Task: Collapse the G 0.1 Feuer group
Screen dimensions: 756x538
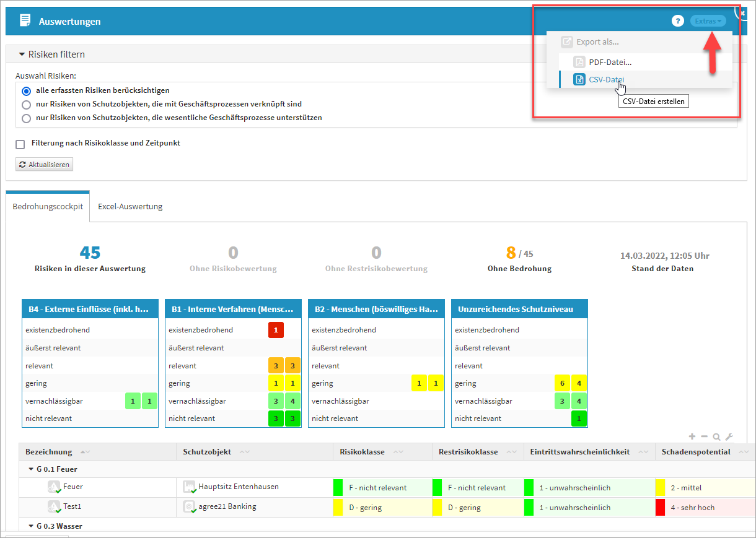Action: pos(31,469)
